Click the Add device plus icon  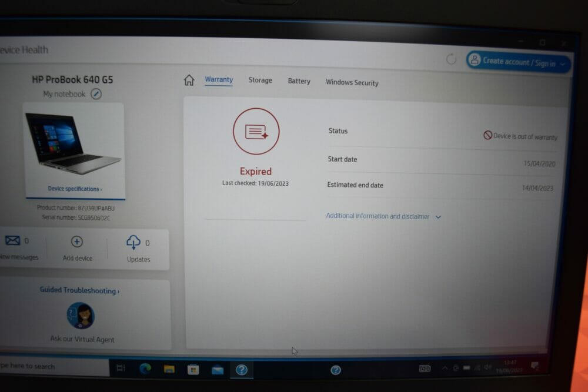click(77, 242)
